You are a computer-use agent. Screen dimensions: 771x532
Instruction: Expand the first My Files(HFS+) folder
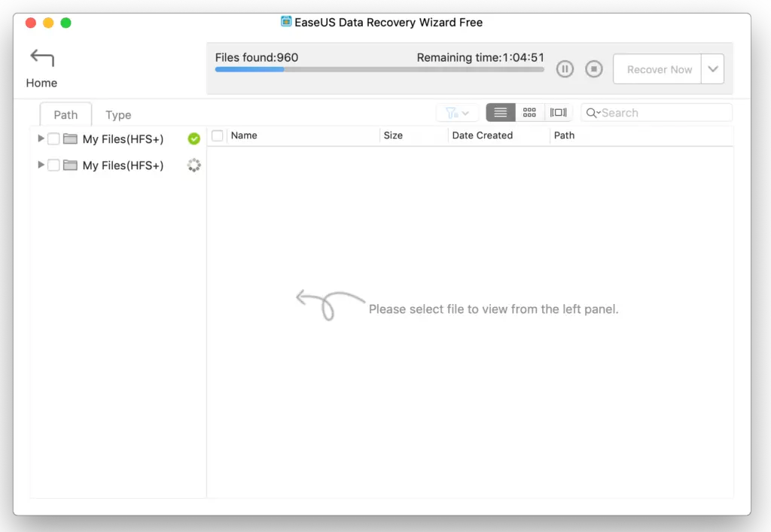(x=41, y=138)
